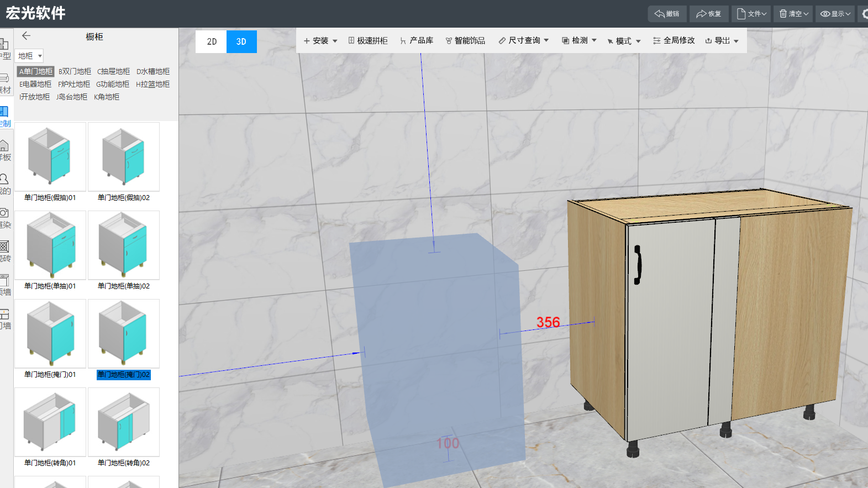This screenshot has height=488, width=868.
Task: Open the 渲染 render camera sidebar icon
Action: point(4,218)
